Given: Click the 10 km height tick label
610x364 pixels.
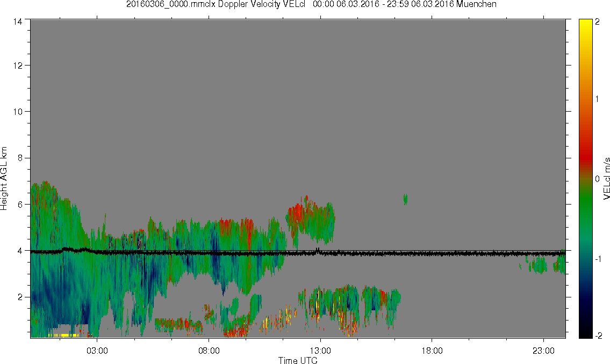Looking at the screenshot, I should (x=18, y=112).
